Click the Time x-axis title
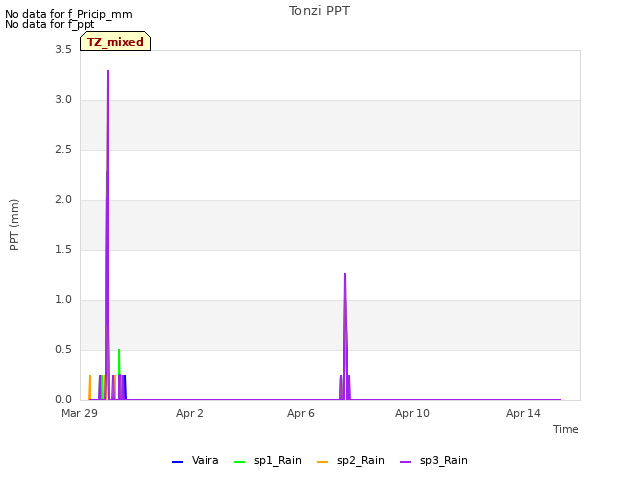The image size is (640, 480). 565,429
